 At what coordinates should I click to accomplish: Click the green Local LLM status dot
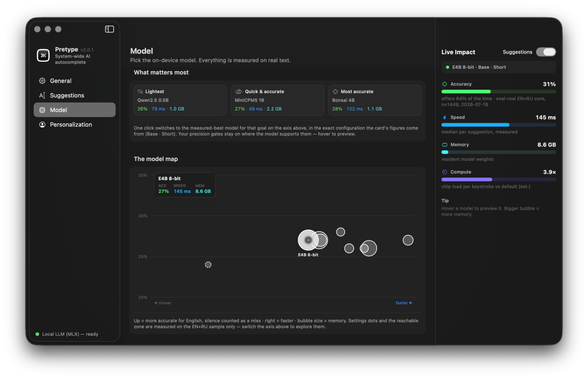37,334
